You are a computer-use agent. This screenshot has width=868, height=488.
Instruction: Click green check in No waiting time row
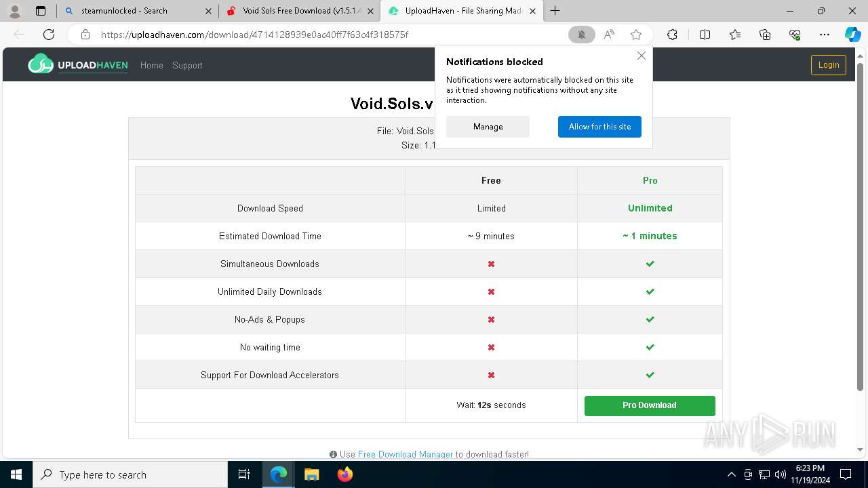tap(650, 347)
